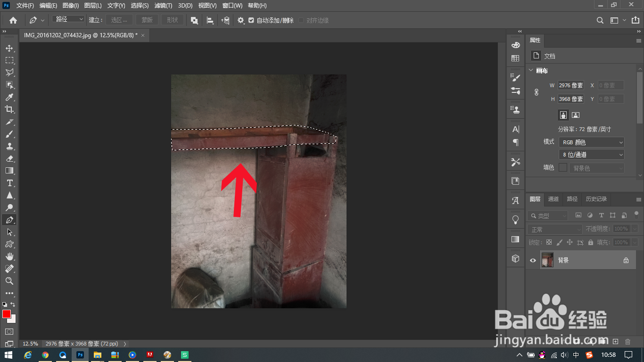The width and height of the screenshot is (644, 362).
Task: Switch to the 通道 tab
Action: (553, 199)
